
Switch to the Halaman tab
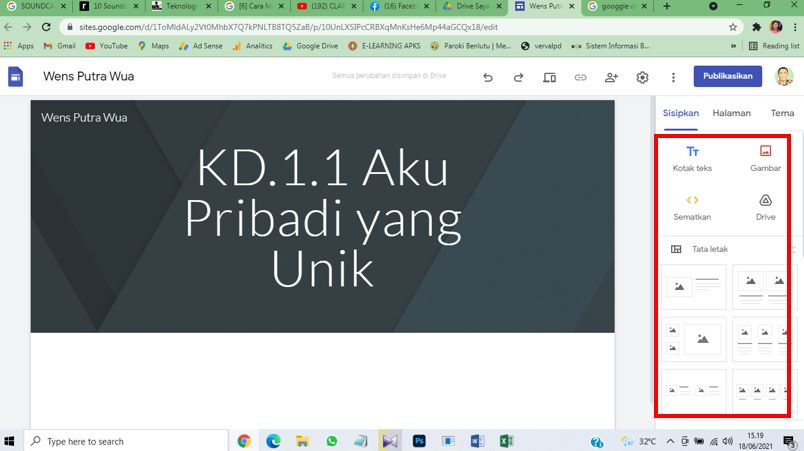731,113
